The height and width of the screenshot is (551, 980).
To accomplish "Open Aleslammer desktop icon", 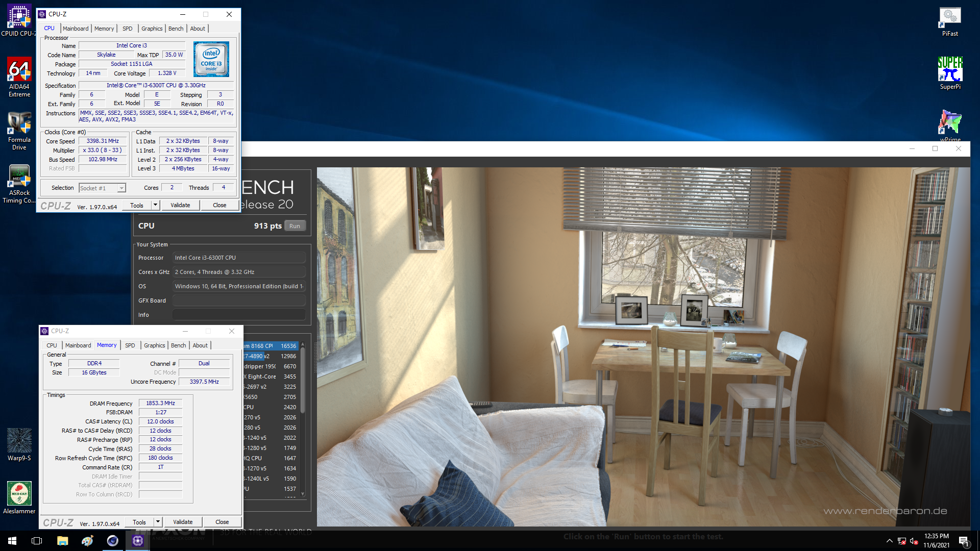I will click(19, 498).
